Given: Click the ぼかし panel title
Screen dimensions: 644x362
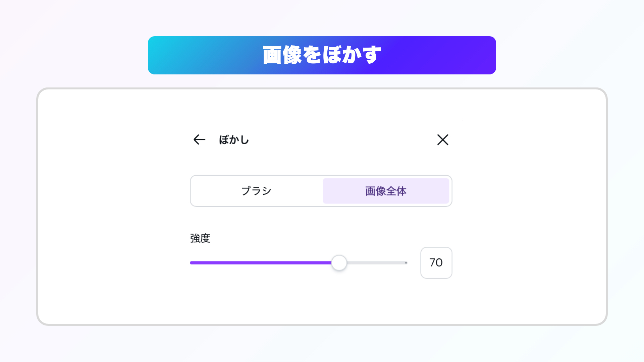Looking at the screenshot, I should point(234,140).
